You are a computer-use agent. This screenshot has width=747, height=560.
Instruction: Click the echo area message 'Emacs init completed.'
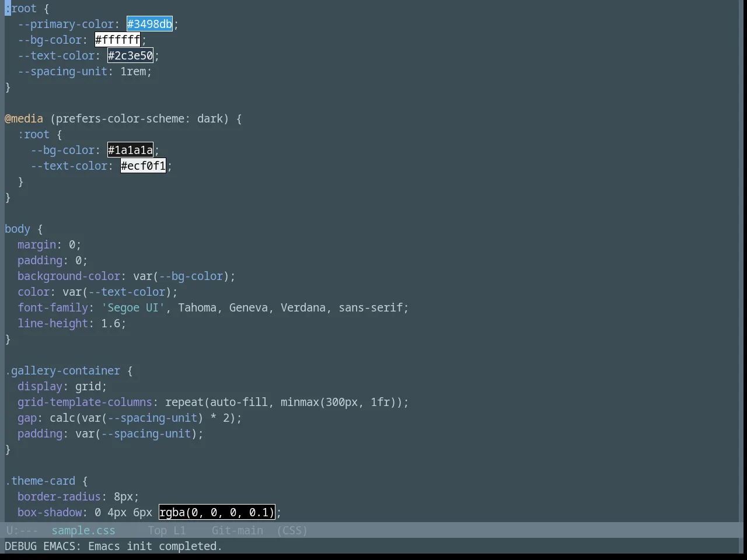click(x=155, y=546)
